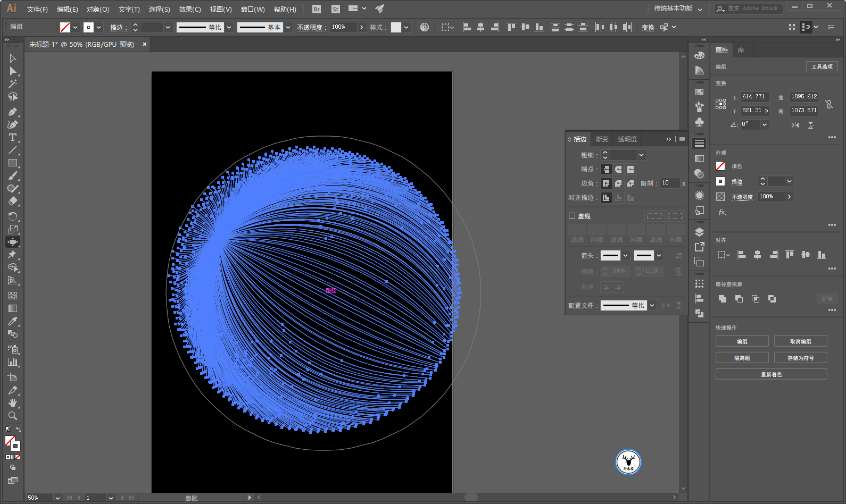This screenshot has width=846, height=504.
Task: Select the Eraser tool
Action: click(13, 201)
